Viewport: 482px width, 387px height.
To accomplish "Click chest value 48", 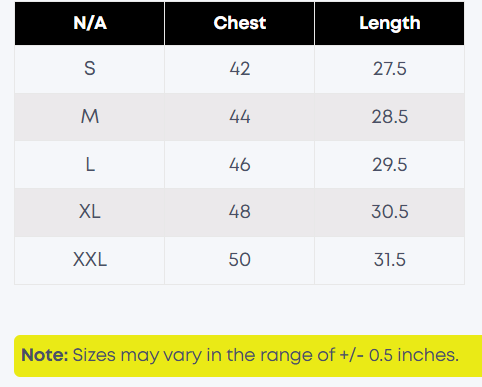I will [239, 212].
